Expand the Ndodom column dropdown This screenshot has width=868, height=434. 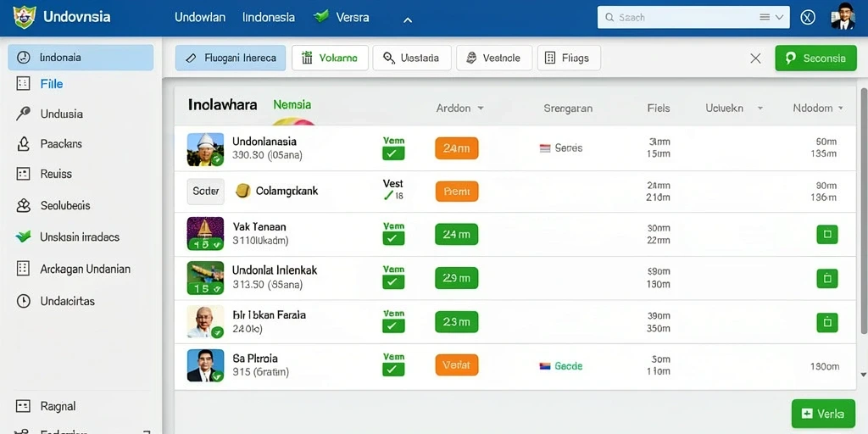click(840, 108)
